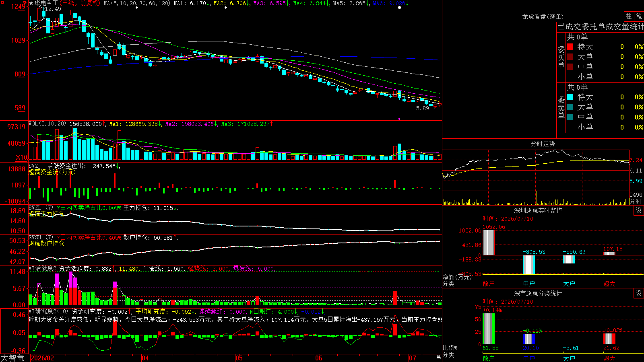The width and height of the screenshot is (644, 362).
Task: Click the 04 month marker on the time axis
Action: point(145,358)
